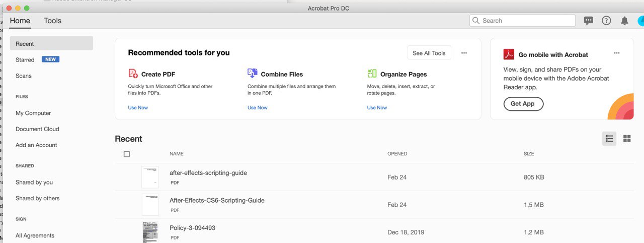Click the Search input field
644x243 pixels.
pos(522,21)
